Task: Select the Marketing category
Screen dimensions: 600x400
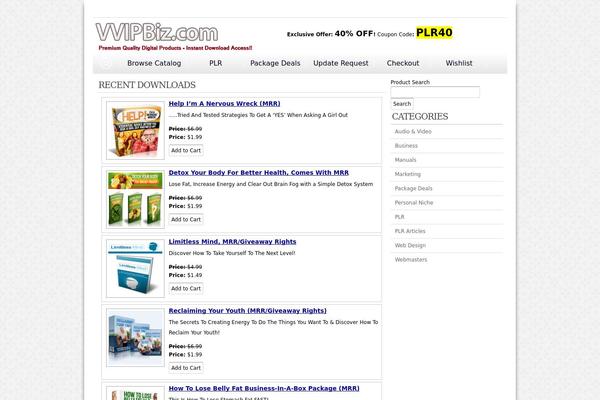Action: 408,174
